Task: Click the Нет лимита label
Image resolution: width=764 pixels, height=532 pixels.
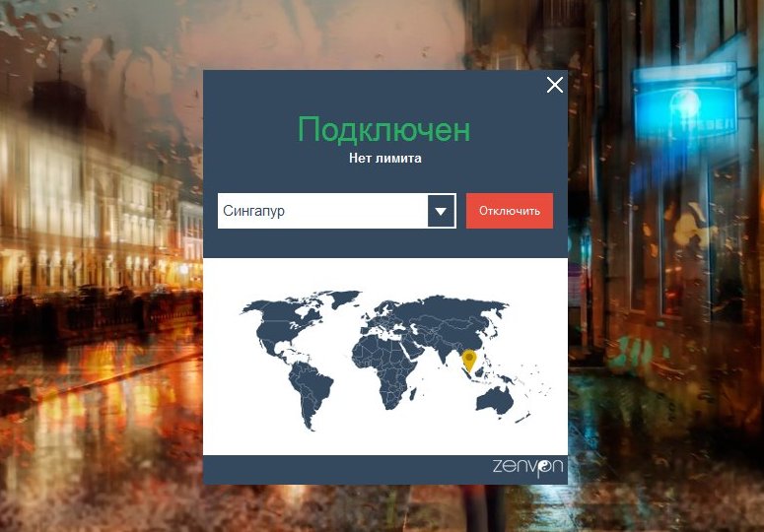Action: coord(384,159)
